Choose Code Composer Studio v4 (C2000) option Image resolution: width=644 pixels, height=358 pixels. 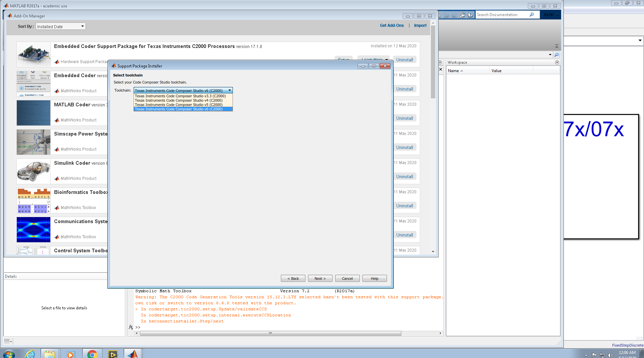(x=183, y=100)
